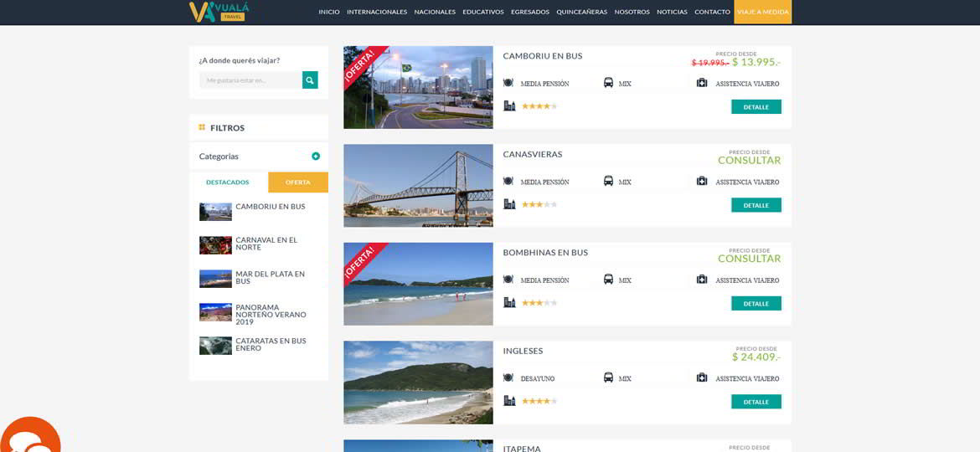
Task: Open Detalle for Camboriu en Bus
Action: click(x=756, y=107)
